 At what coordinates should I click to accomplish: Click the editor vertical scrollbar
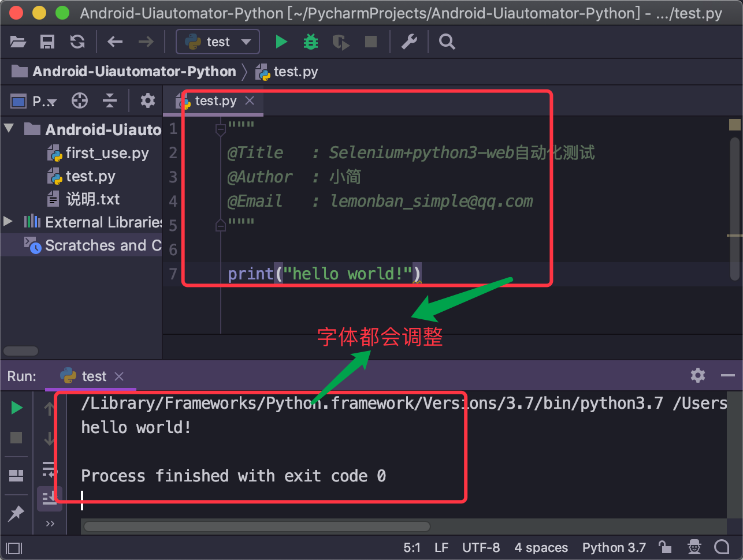[735, 209]
